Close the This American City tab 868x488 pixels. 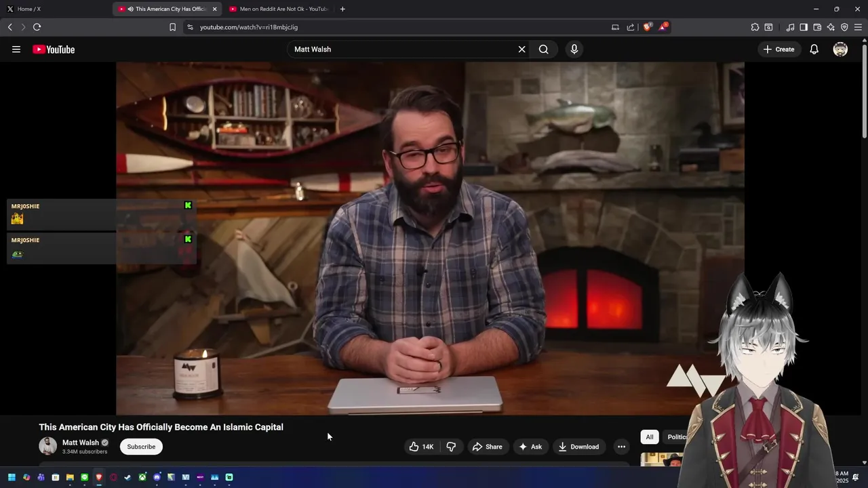214,9
